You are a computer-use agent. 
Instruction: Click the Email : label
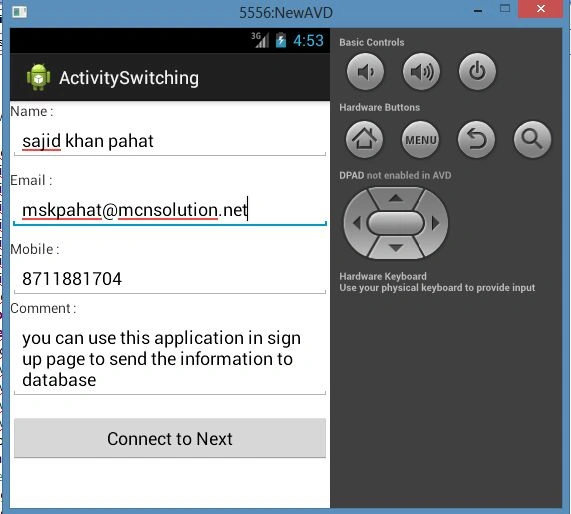tap(31, 180)
